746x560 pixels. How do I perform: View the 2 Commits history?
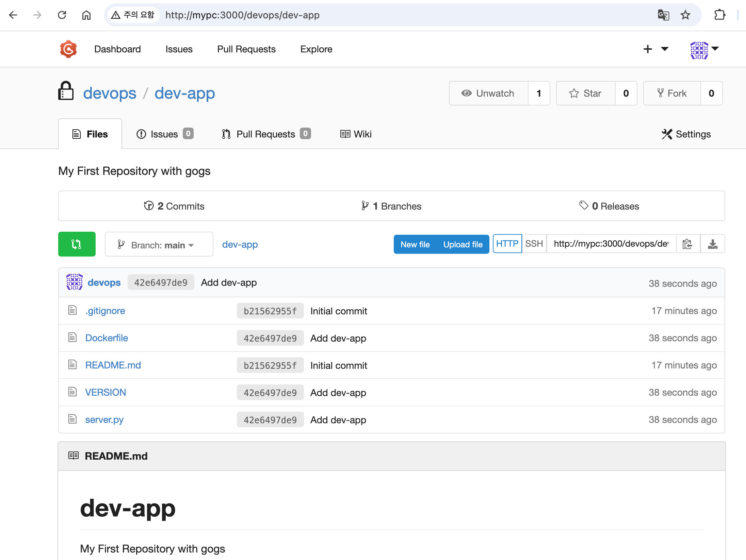tap(174, 206)
